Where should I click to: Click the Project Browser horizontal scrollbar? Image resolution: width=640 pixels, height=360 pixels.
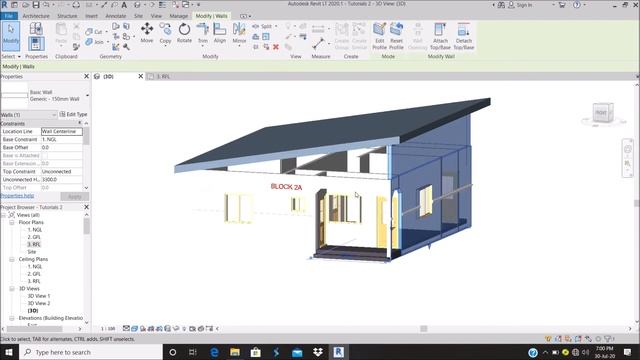coord(35,329)
